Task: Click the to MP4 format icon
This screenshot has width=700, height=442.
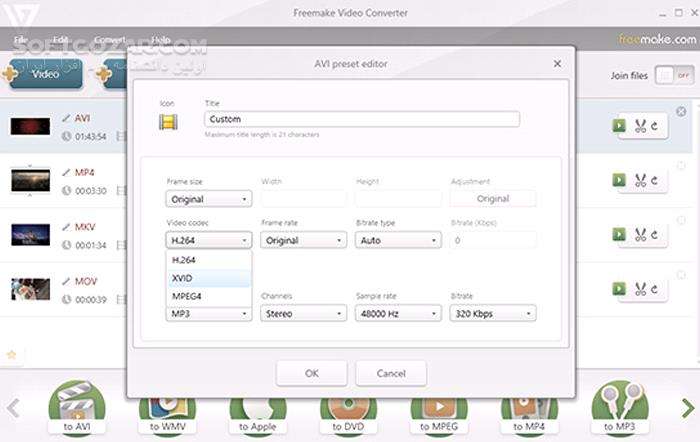Action: click(529, 416)
